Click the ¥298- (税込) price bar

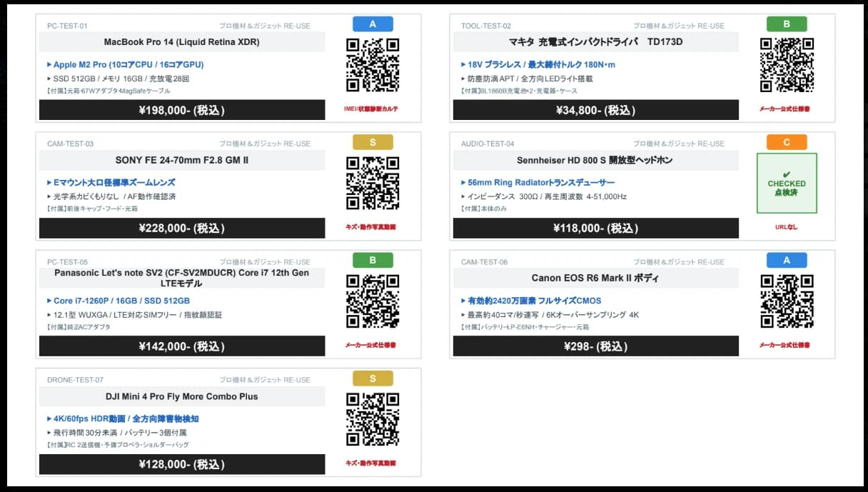pyautogui.click(x=596, y=346)
